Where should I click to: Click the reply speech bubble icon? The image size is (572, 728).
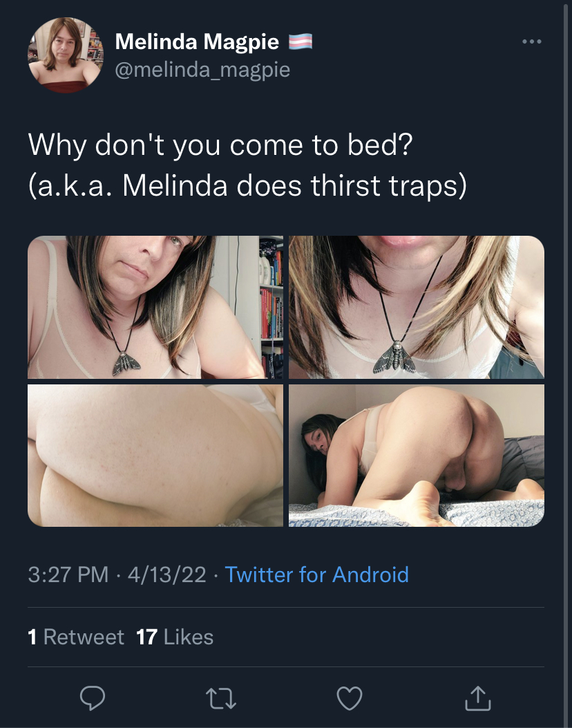coord(93,698)
